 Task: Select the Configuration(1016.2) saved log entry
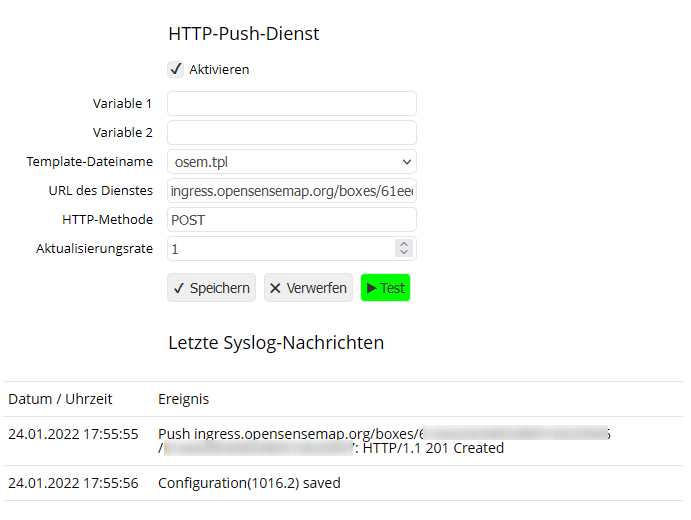tap(249, 483)
